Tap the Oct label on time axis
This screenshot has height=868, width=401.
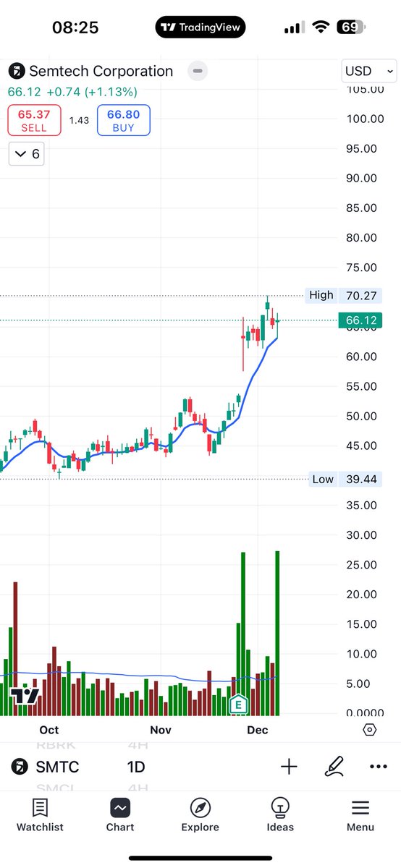click(x=49, y=730)
